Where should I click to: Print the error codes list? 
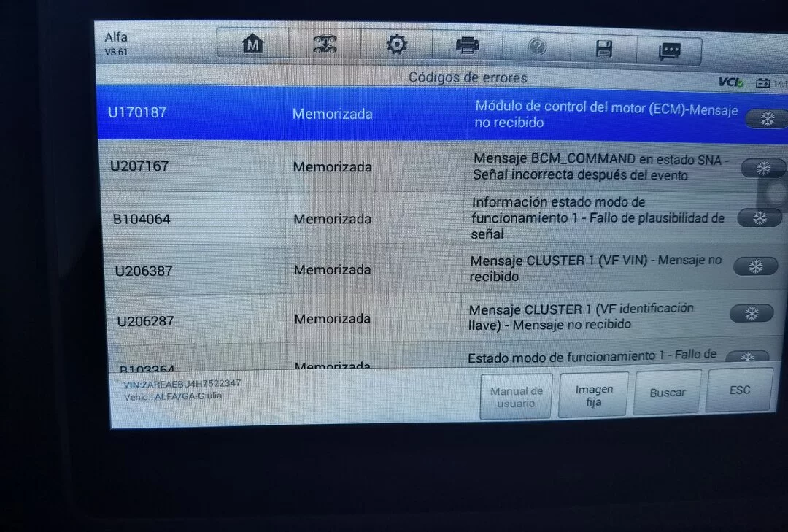click(x=468, y=46)
